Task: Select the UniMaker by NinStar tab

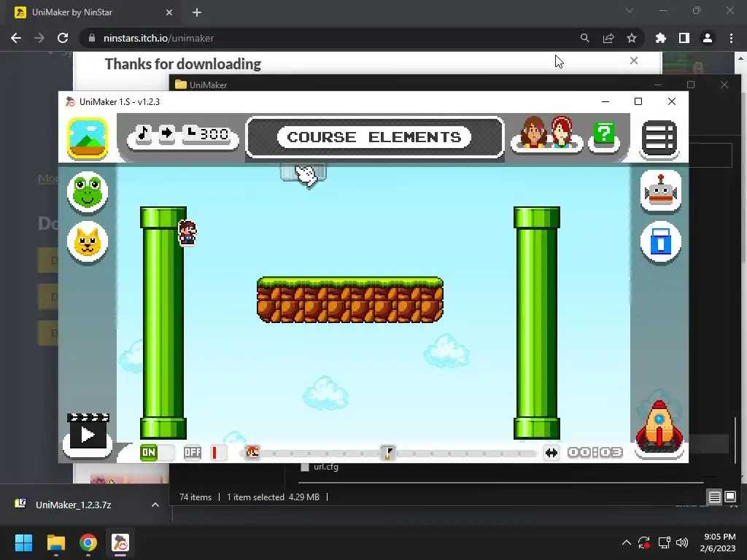Action: (x=93, y=12)
